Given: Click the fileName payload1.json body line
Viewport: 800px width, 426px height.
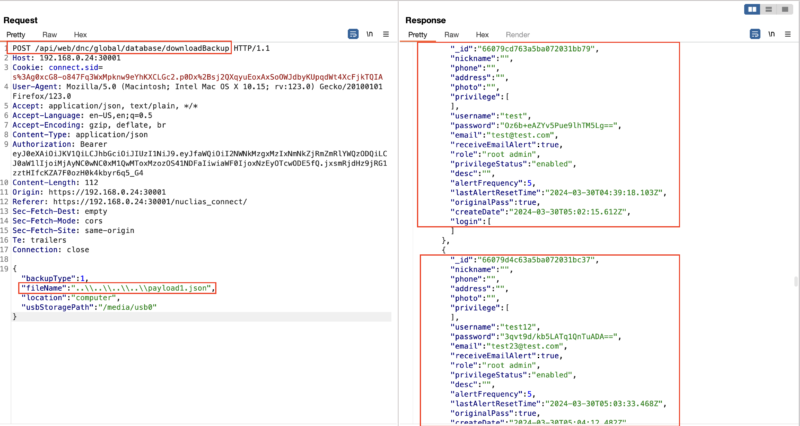Looking at the screenshot, I should (117, 289).
